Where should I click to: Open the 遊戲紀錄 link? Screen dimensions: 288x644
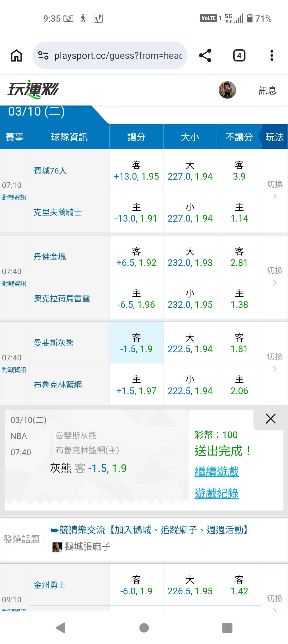tap(217, 493)
